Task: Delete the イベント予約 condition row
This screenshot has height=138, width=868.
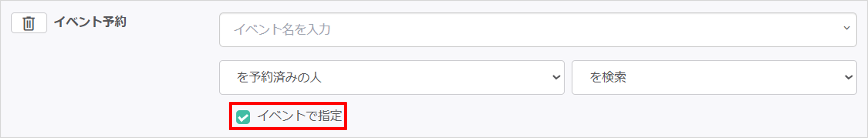Action: point(29,23)
